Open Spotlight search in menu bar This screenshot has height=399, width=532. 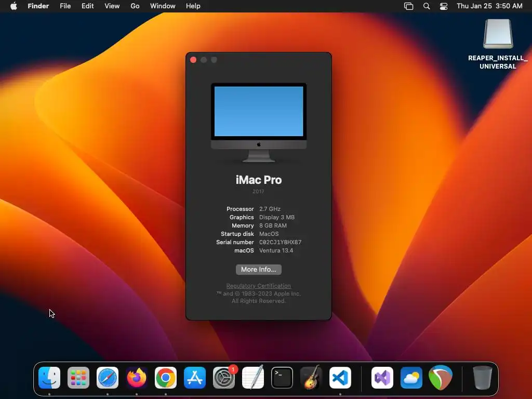(x=427, y=6)
